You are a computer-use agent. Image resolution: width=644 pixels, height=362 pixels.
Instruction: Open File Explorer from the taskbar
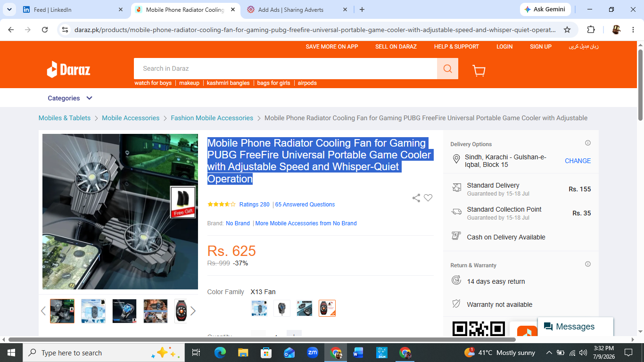tap(243, 353)
